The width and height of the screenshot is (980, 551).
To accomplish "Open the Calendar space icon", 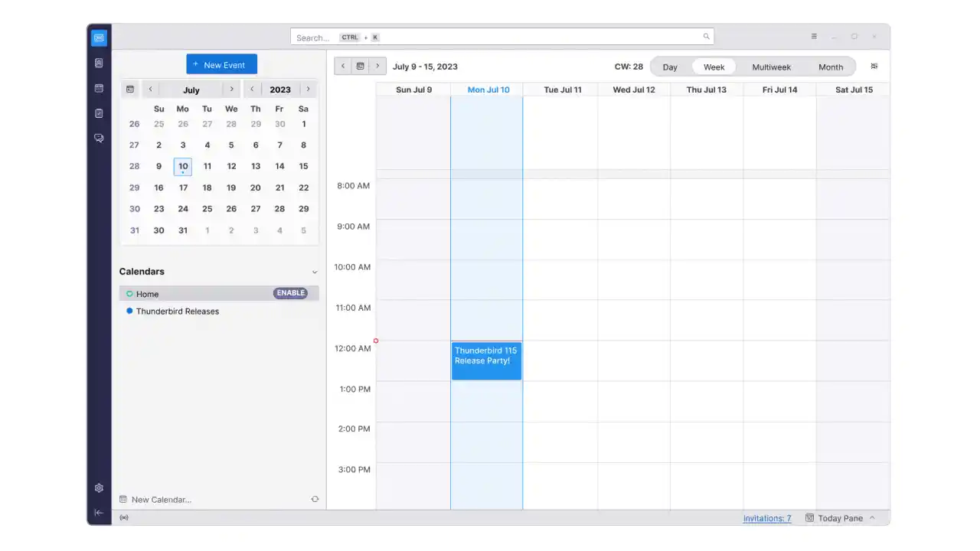I will pyautogui.click(x=99, y=88).
